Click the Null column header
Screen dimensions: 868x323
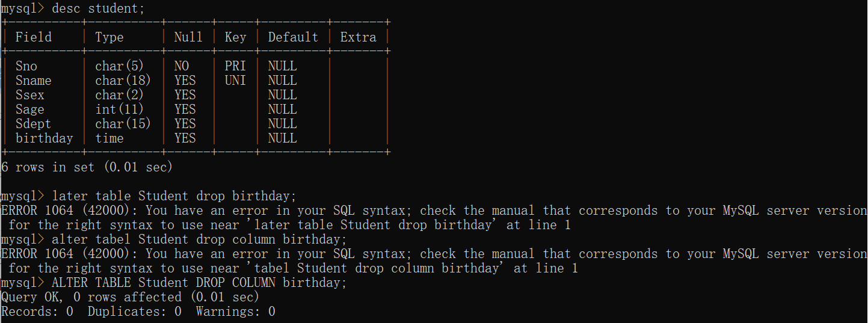tap(188, 37)
